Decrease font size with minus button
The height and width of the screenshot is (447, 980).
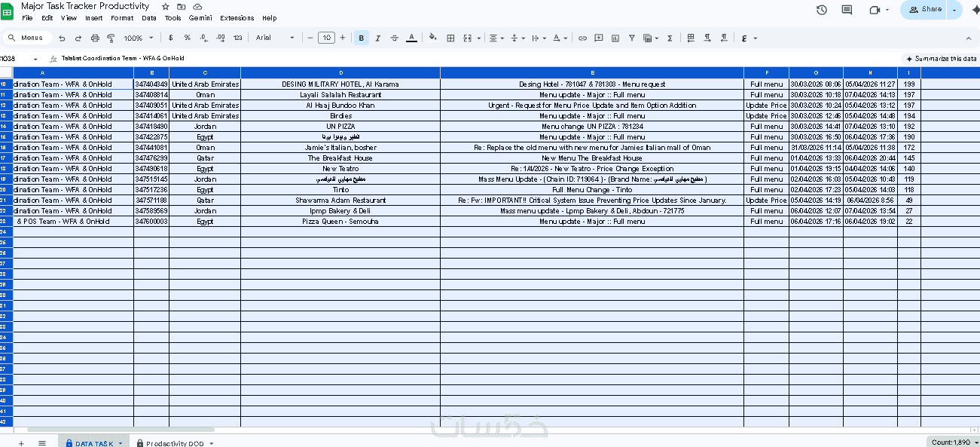coord(310,38)
